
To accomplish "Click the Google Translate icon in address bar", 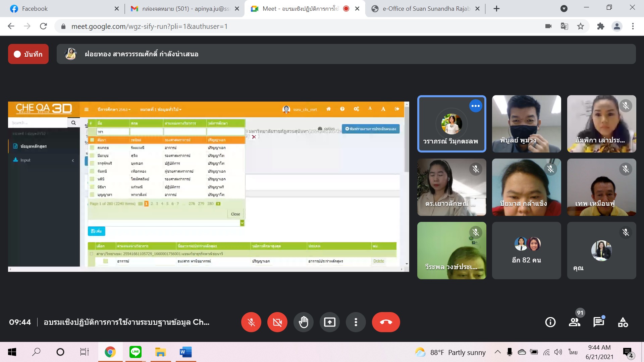I will point(565,26).
